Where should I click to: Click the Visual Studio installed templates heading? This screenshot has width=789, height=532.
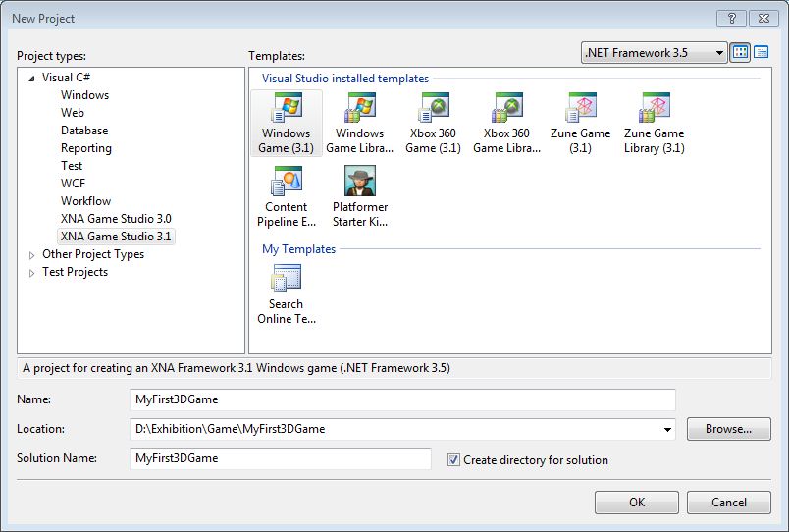tap(345, 79)
